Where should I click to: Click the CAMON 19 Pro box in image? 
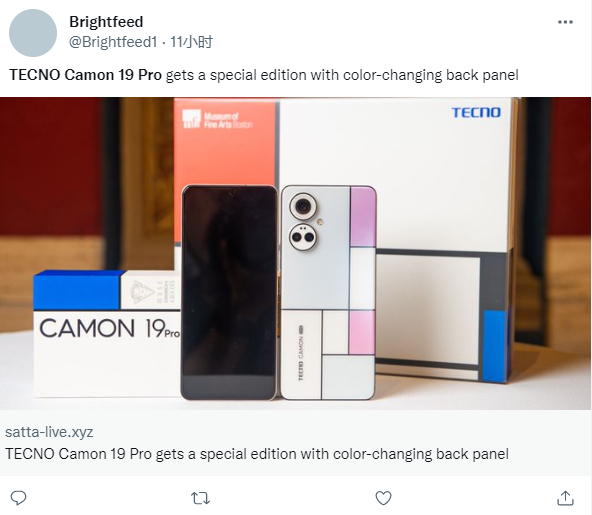click(108, 333)
